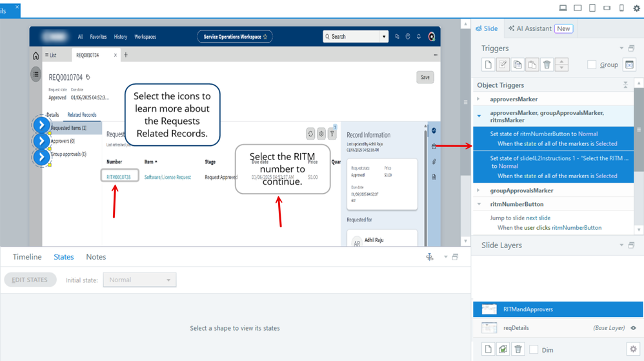Open the responsive playback settings gear
This screenshot has width=644, height=361.
(636, 8)
